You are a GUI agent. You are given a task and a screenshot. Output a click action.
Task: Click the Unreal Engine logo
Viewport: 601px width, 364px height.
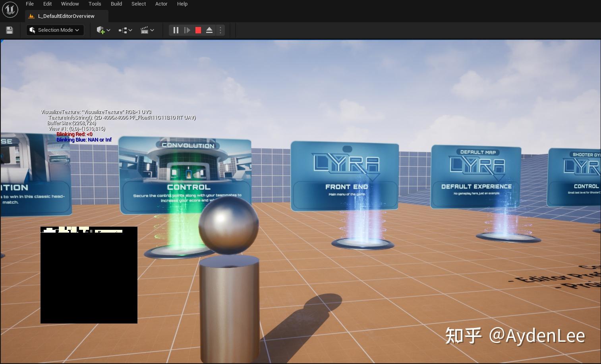tap(10, 9)
